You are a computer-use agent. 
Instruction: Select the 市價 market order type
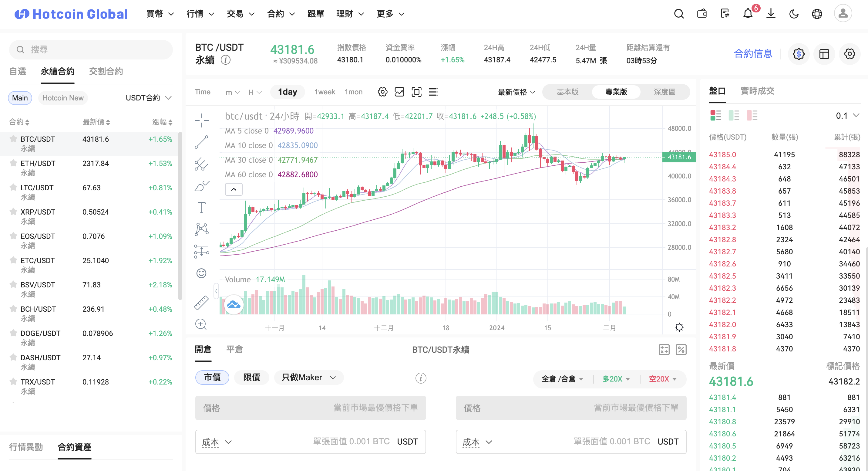click(212, 377)
